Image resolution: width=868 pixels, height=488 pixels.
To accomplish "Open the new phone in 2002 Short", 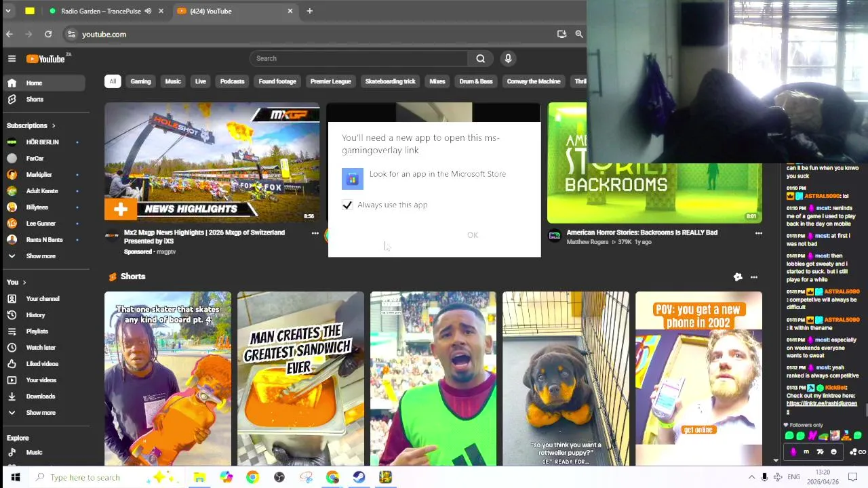I will 698,378.
